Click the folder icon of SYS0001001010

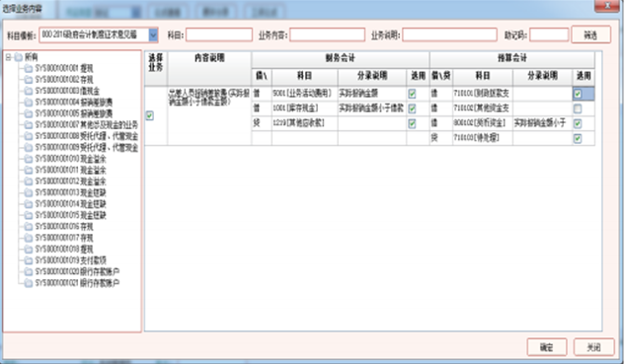[29, 159]
